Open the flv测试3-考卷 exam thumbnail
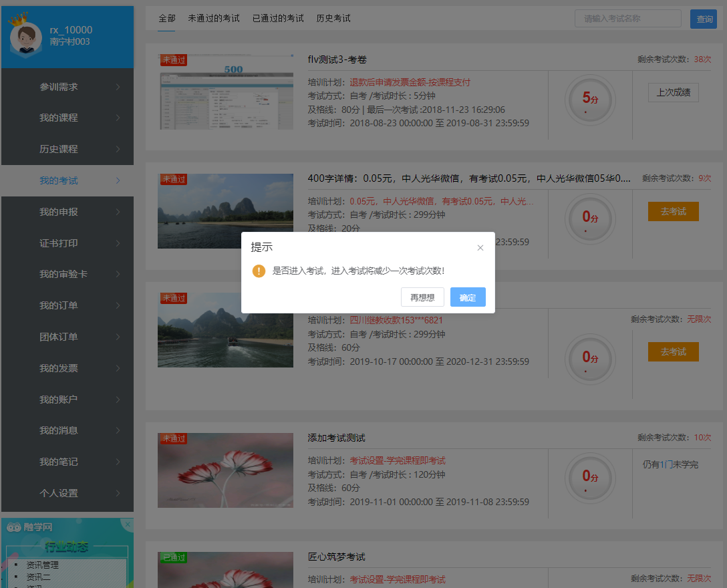Screen dimensions: 727x588 click(225, 92)
